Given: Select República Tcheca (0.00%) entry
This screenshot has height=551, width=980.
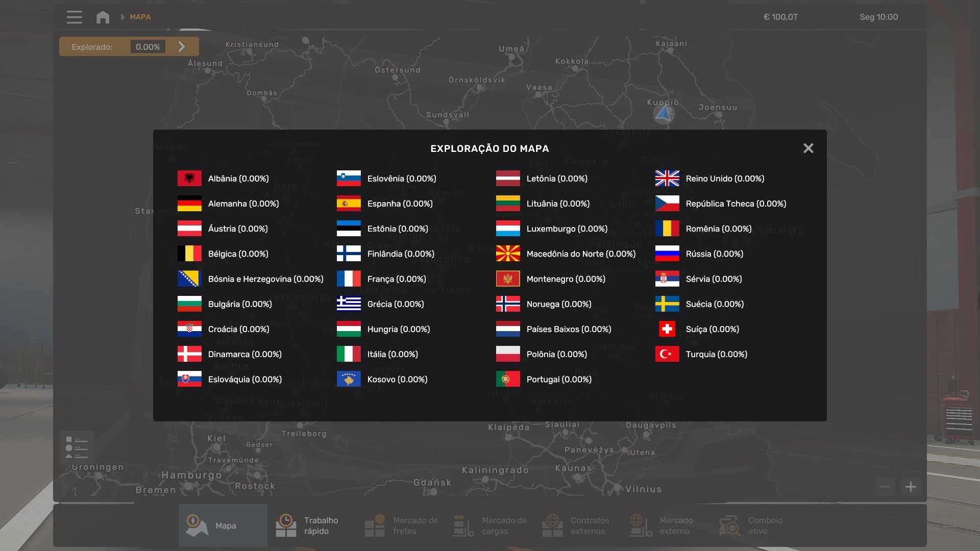Looking at the screenshot, I should click(721, 204).
